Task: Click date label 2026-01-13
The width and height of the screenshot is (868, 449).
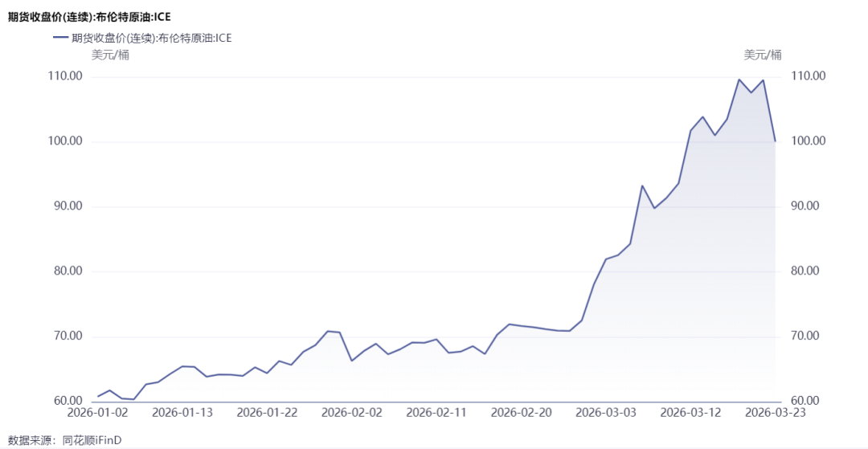Action: click(182, 413)
